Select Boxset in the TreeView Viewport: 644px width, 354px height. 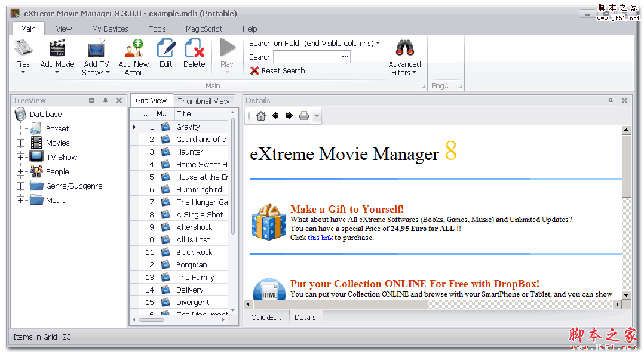coord(57,129)
